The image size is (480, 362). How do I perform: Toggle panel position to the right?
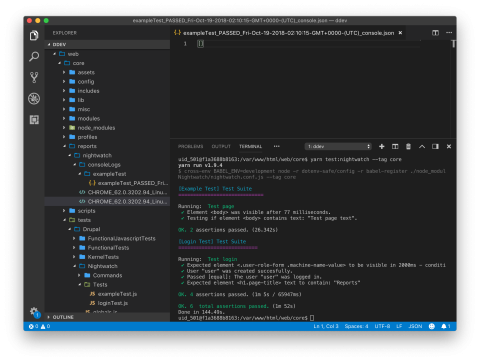[x=435, y=146]
